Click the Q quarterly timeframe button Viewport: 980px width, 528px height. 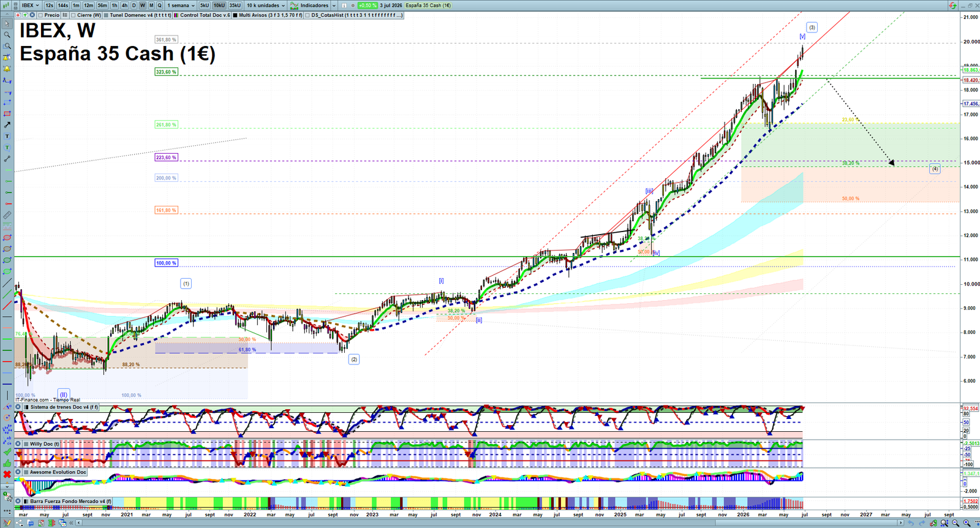(x=160, y=5)
